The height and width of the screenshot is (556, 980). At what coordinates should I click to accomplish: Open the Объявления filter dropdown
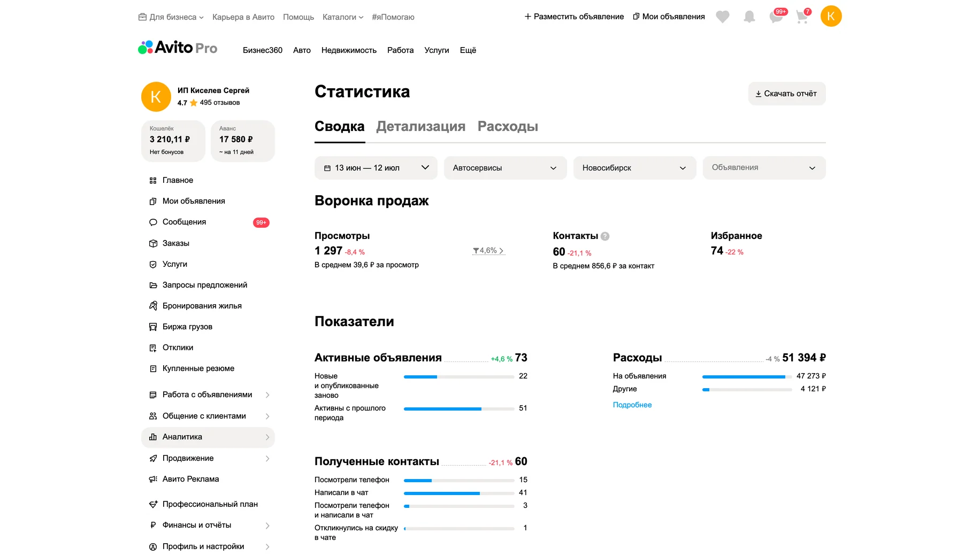point(764,168)
